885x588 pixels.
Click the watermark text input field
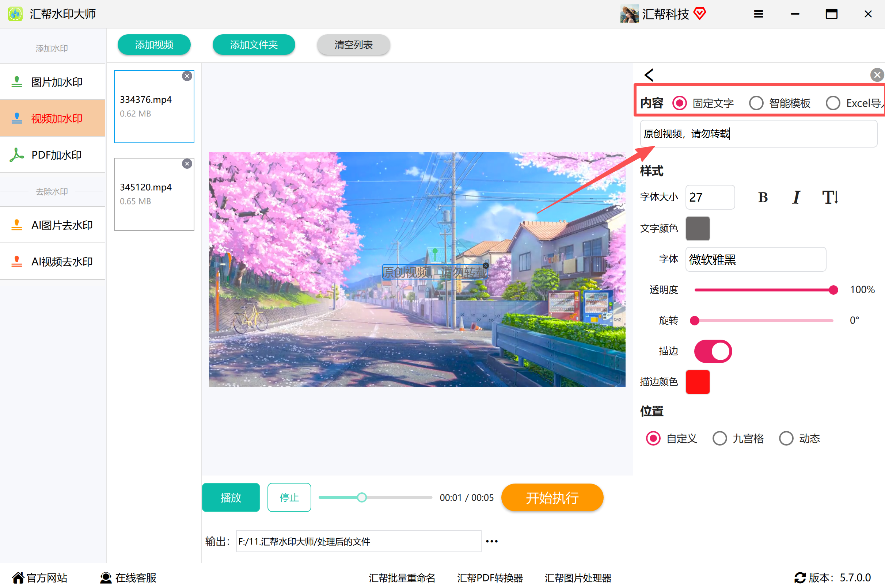759,134
